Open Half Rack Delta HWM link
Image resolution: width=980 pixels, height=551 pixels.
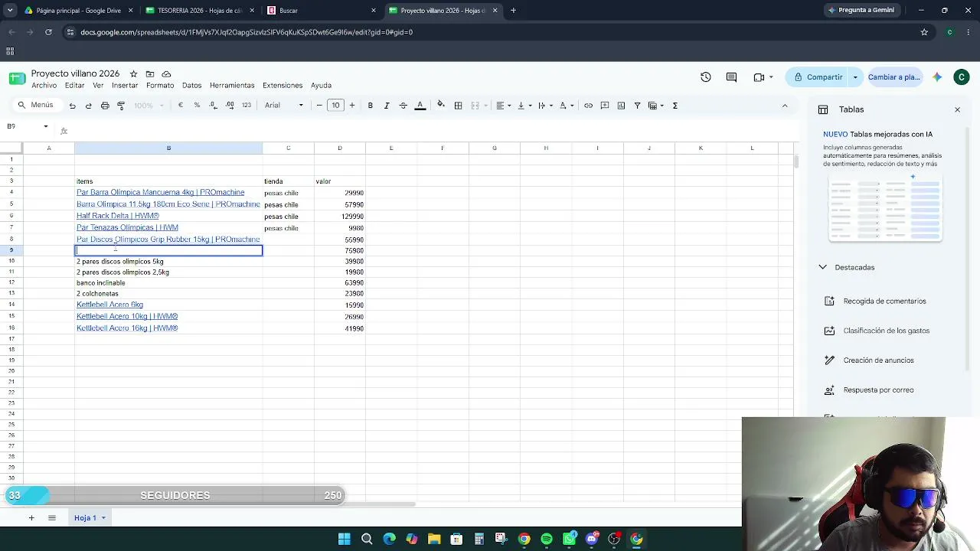pyautogui.click(x=118, y=216)
